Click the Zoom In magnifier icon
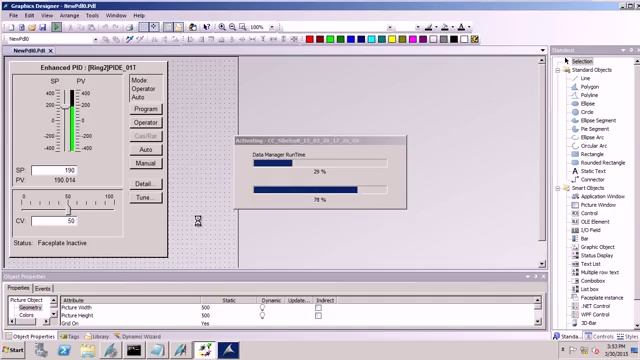 222,27
